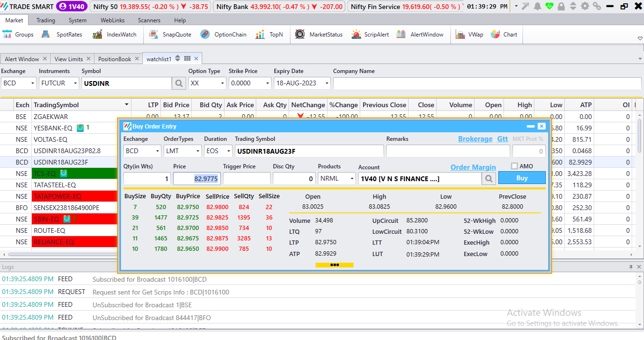Image resolution: width=644 pixels, height=340 pixels.
Task: Click the blue Buy button
Action: pyautogui.click(x=522, y=178)
